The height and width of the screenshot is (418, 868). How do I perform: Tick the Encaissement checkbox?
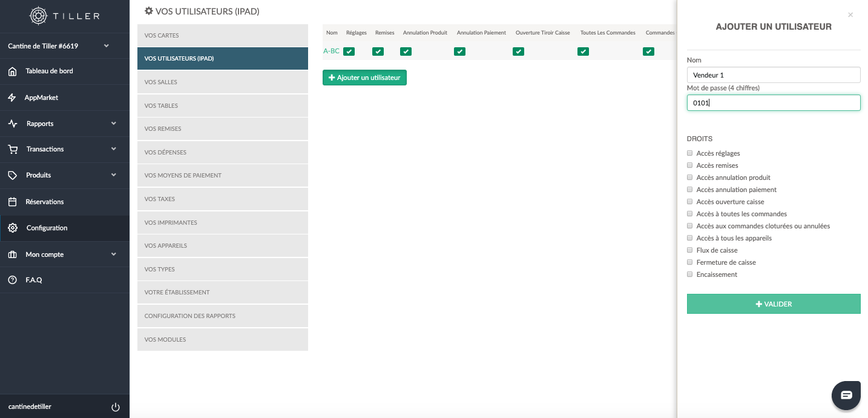tap(689, 274)
